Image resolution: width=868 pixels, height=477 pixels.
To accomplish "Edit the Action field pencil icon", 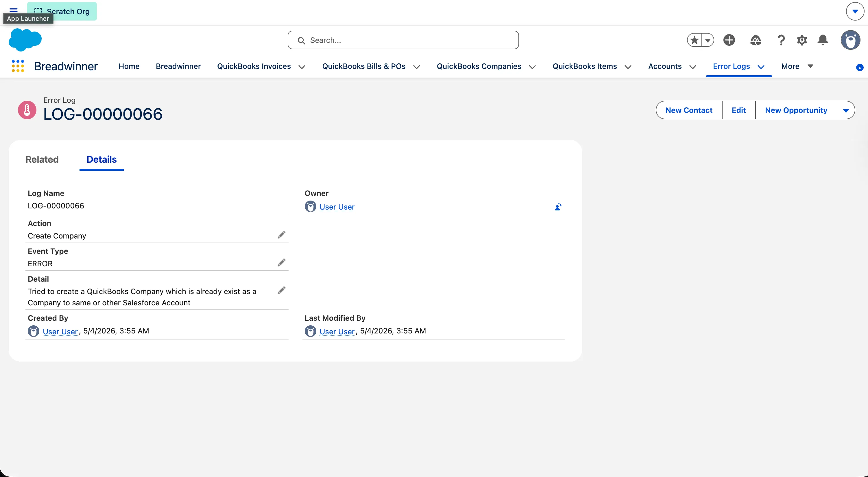I will (x=281, y=235).
